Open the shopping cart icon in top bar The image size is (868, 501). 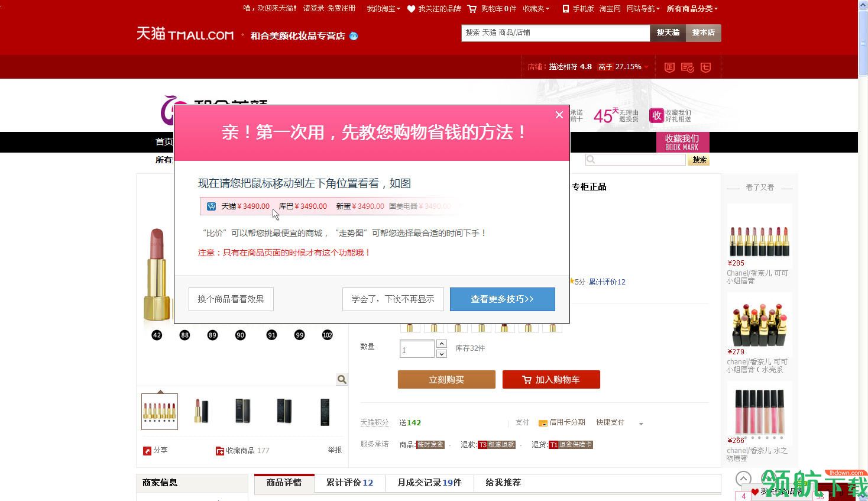(472, 9)
